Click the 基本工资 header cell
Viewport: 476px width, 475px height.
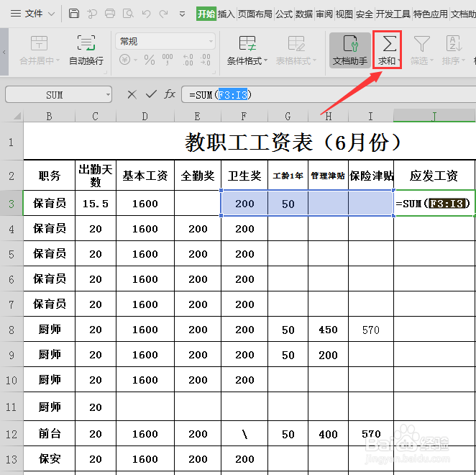click(145, 176)
